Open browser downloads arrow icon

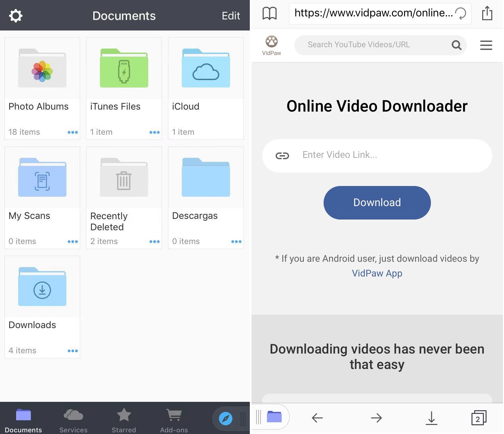click(x=432, y=418)
